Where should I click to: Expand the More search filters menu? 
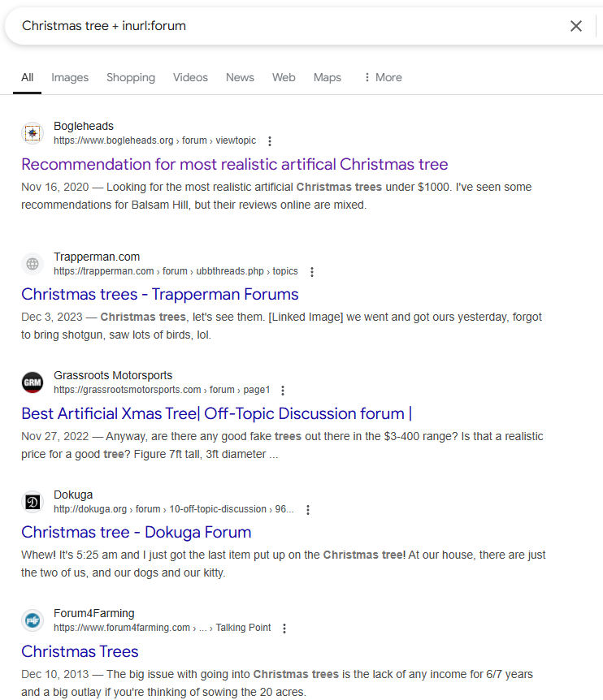(x=382, y=77)
